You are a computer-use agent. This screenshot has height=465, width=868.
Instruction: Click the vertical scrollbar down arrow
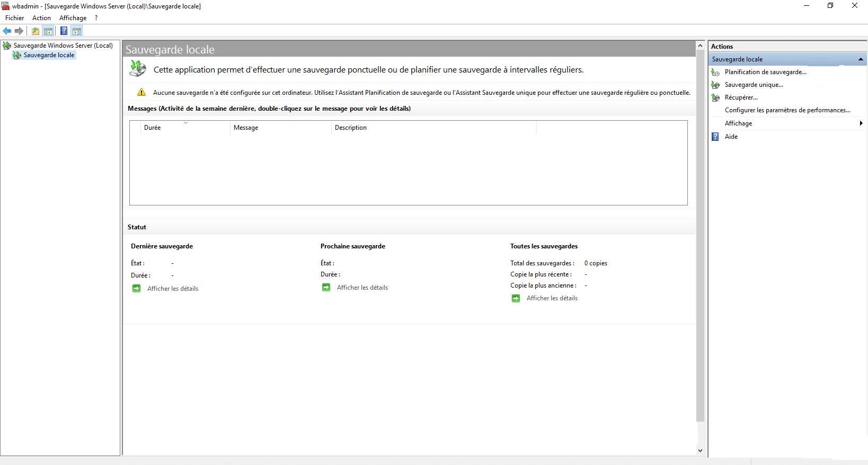click(x=700, y=451)
